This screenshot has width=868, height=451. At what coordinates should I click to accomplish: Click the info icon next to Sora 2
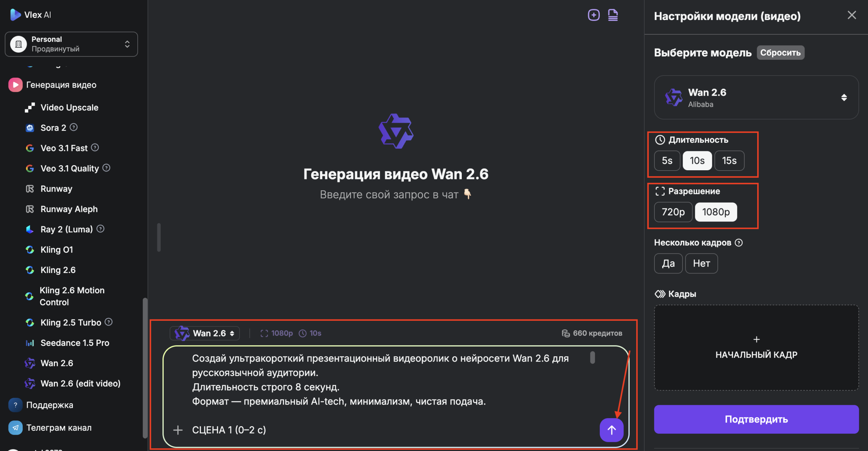click(x=74, y=127)
